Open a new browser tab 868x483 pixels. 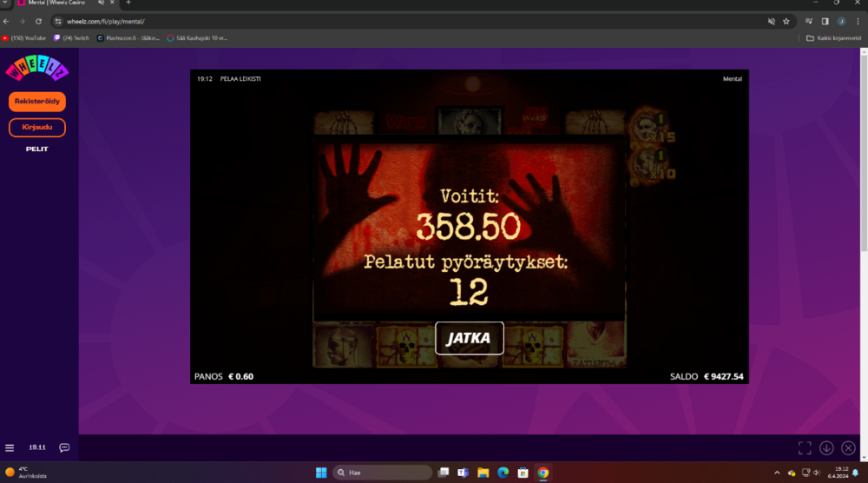pos(128,3)
